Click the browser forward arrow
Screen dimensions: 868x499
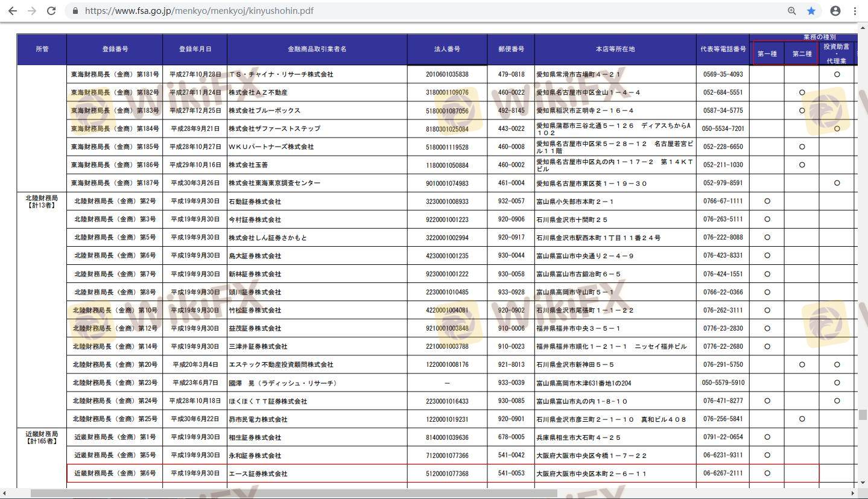(x=32, y=11)
